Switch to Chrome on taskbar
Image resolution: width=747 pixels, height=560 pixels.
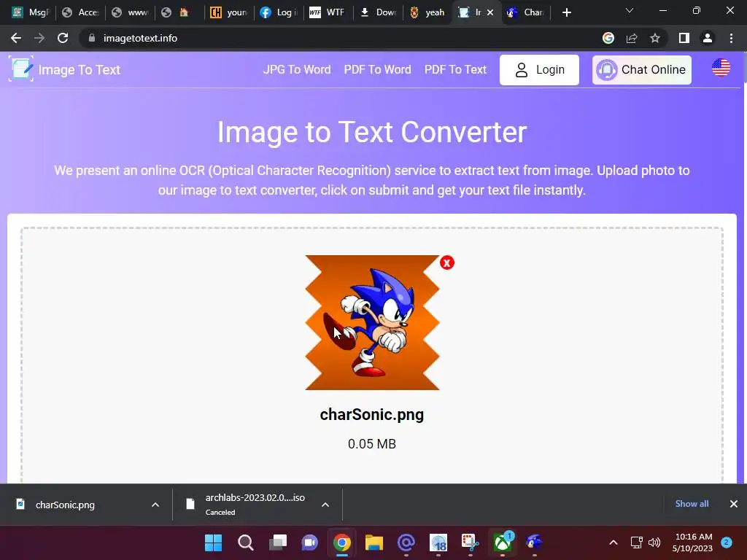click(341, 542)
